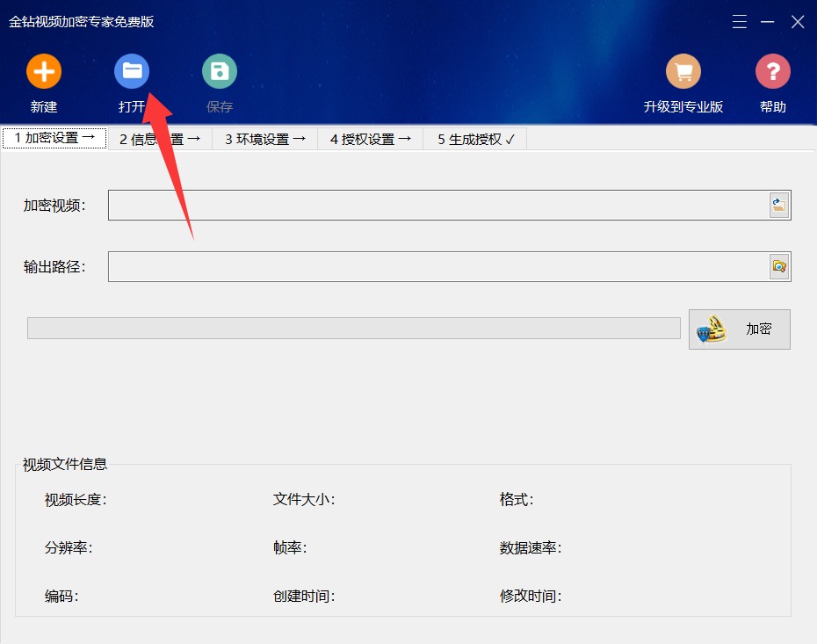Viewport: 817px width, 644px height.
Task: Close the 金钻视频加密专家 window
Action: [798, 21]
